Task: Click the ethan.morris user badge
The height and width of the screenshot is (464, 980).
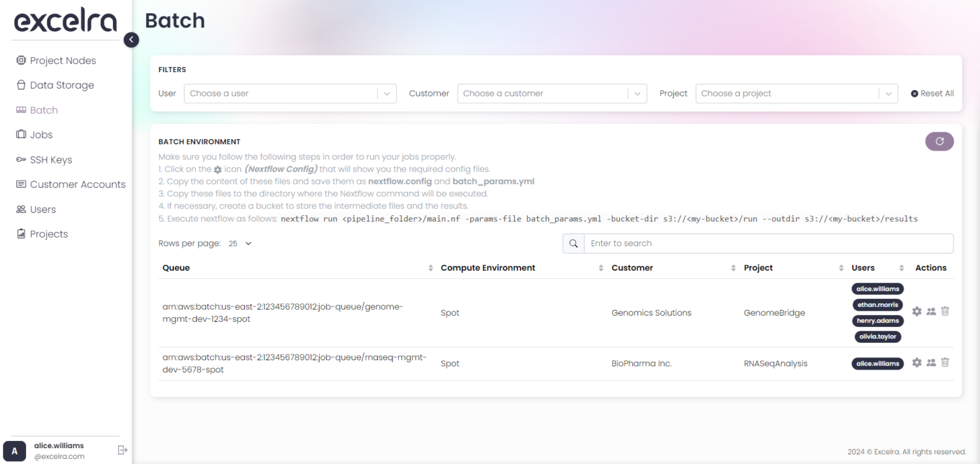Action: click(x=878, y=305)
